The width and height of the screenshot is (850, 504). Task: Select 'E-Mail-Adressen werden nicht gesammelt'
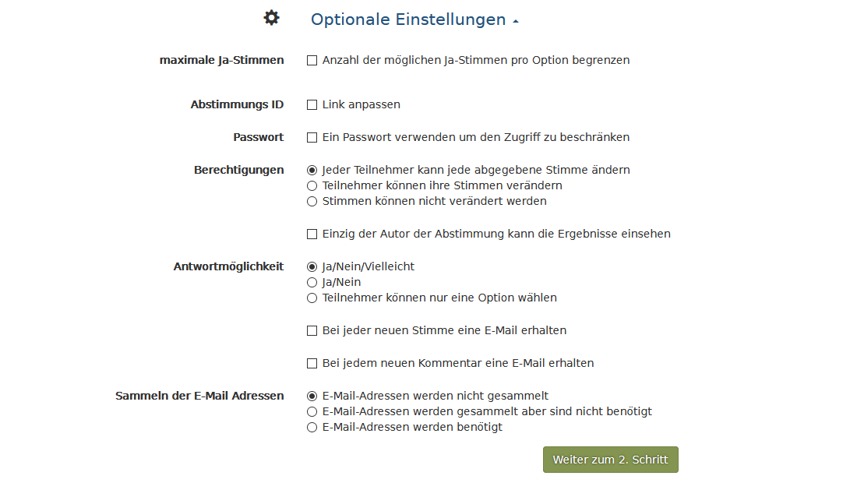(312, 396)
